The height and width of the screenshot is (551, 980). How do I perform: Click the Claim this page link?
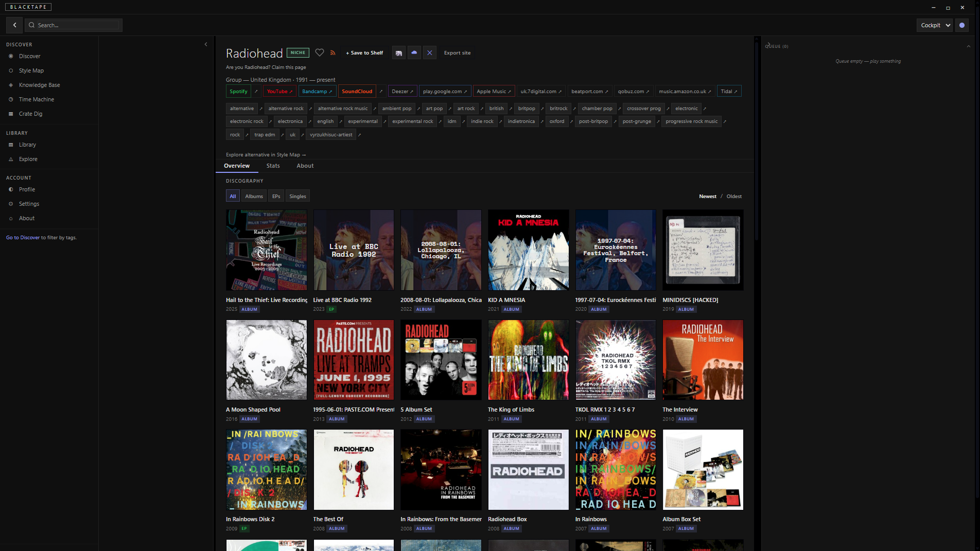pyautogui.click(x=290, y=67)
